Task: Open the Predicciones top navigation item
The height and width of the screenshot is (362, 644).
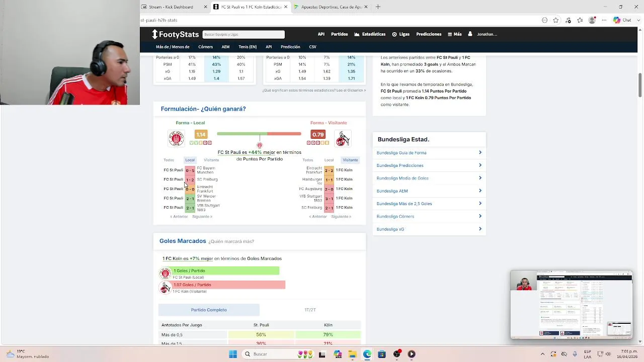Action: pos(429,34)
